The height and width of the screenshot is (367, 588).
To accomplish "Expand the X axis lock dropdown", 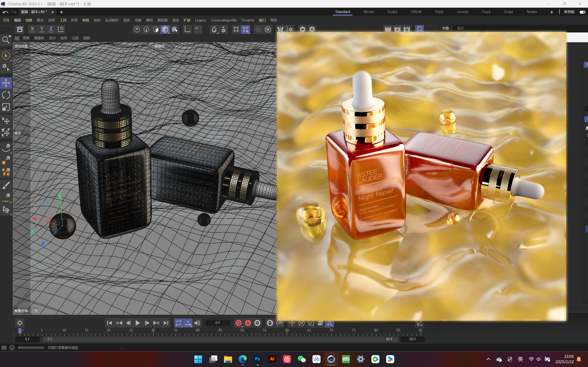I will pyautogui.click(x=32, y=29).
